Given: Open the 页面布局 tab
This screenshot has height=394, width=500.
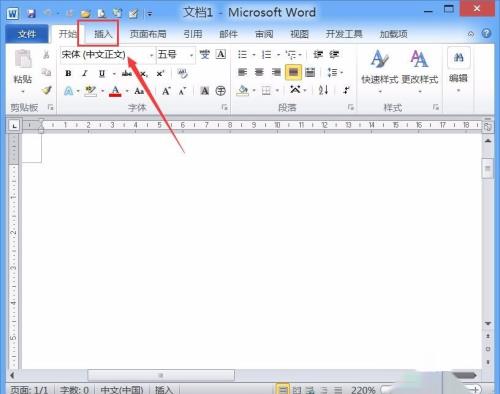Looking at the screenshot, I should [148, 34].
